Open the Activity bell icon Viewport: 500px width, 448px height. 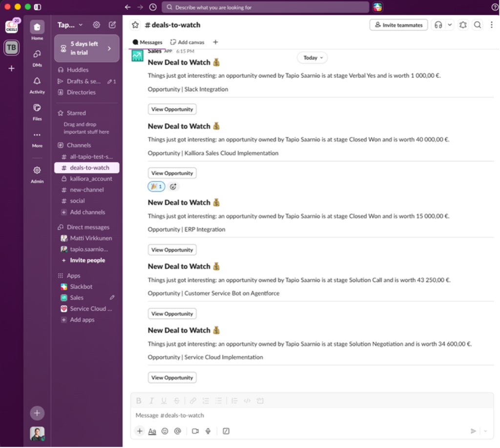point(37,81)
